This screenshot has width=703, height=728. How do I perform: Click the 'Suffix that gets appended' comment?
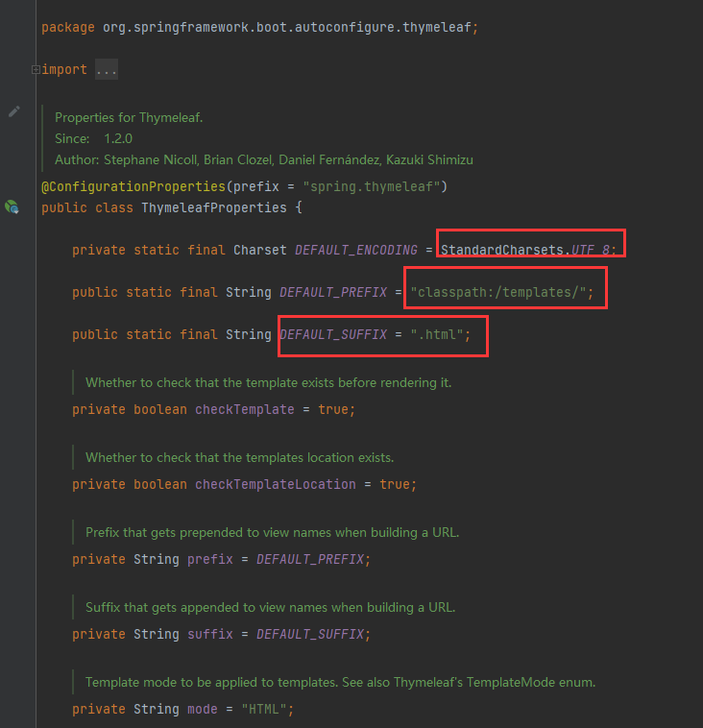[271, 607]
